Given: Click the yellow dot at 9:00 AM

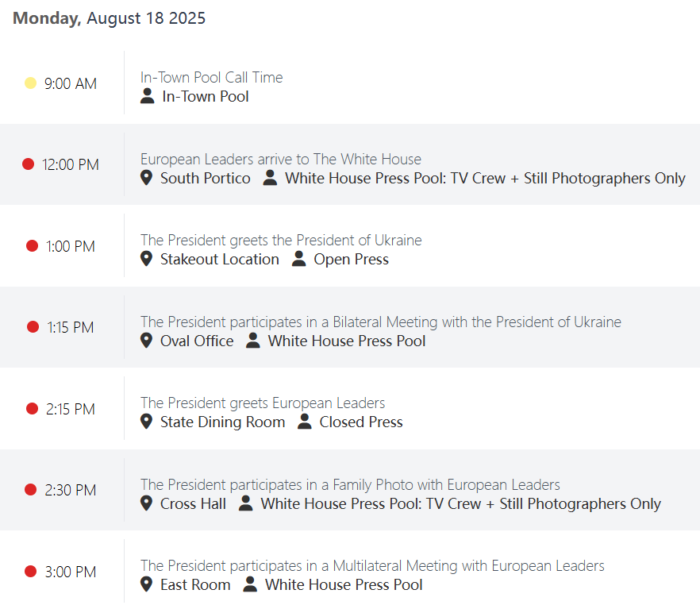Looking at the screenshot, I should (x=30, y=83).
